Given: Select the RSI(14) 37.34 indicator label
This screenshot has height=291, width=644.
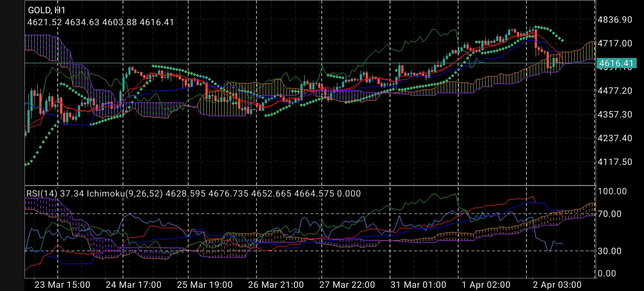Looking at the screenshot, I should 55,194.
